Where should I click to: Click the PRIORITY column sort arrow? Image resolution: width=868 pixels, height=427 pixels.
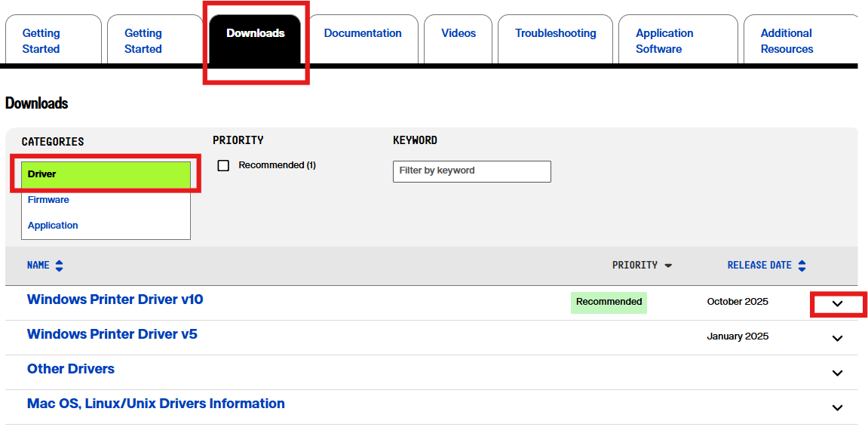pyautogui.click(x=668, y=266)
